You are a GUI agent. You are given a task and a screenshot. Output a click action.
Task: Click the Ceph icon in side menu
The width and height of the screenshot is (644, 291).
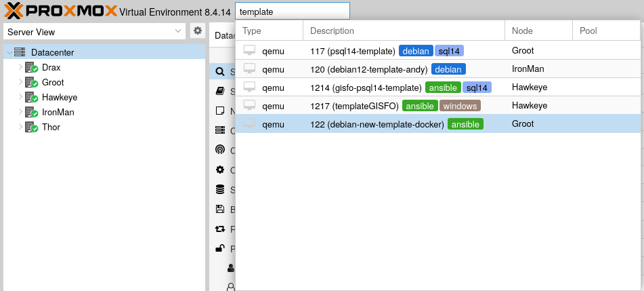coord(219,150)
